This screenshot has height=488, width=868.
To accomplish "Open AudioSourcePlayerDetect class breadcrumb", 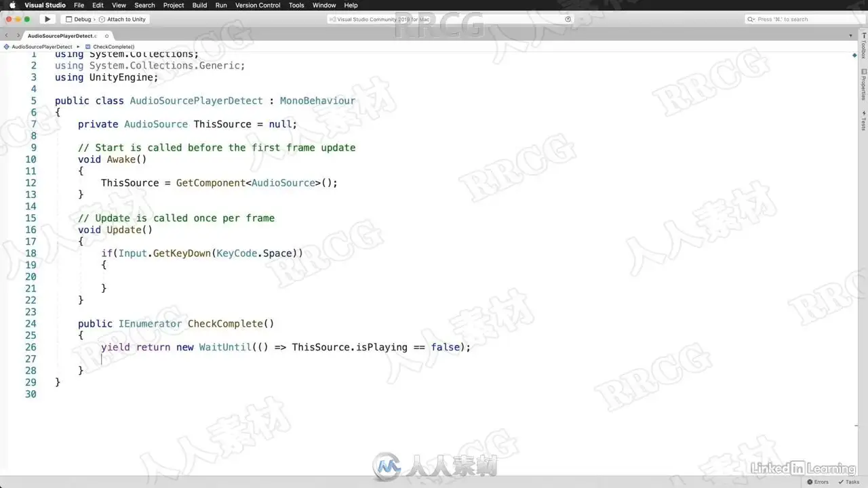I will coord(38,47).
